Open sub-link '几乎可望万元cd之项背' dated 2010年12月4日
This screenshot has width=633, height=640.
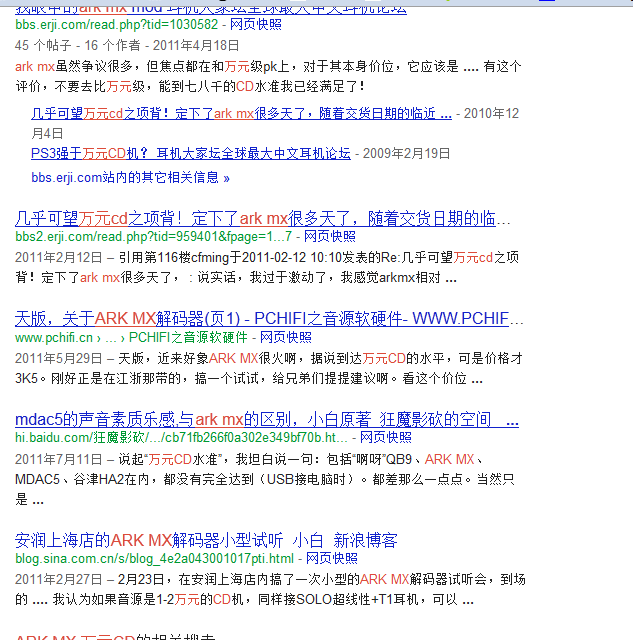pyautogui.click(x=241, y=113)
